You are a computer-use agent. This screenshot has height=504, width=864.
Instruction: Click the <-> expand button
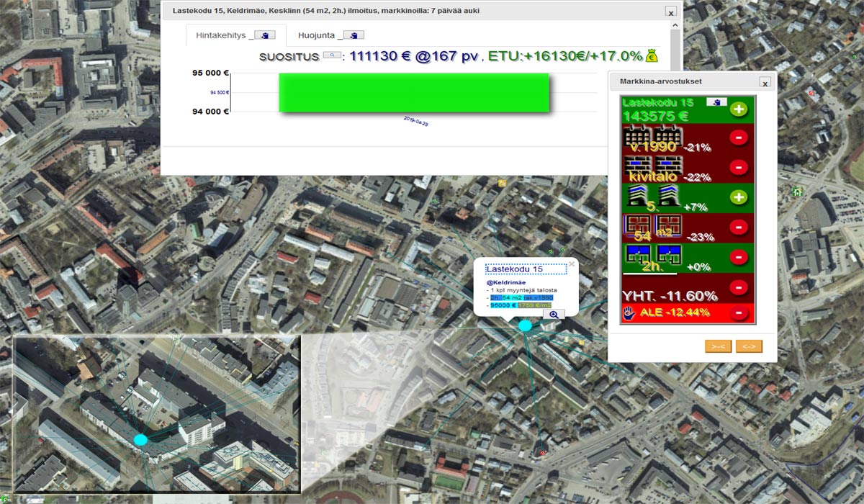pyautogui.click(x=749, y=346)
